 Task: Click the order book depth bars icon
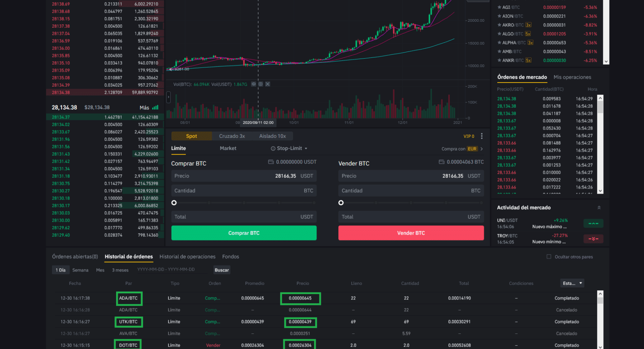click(x=156, y=108)
